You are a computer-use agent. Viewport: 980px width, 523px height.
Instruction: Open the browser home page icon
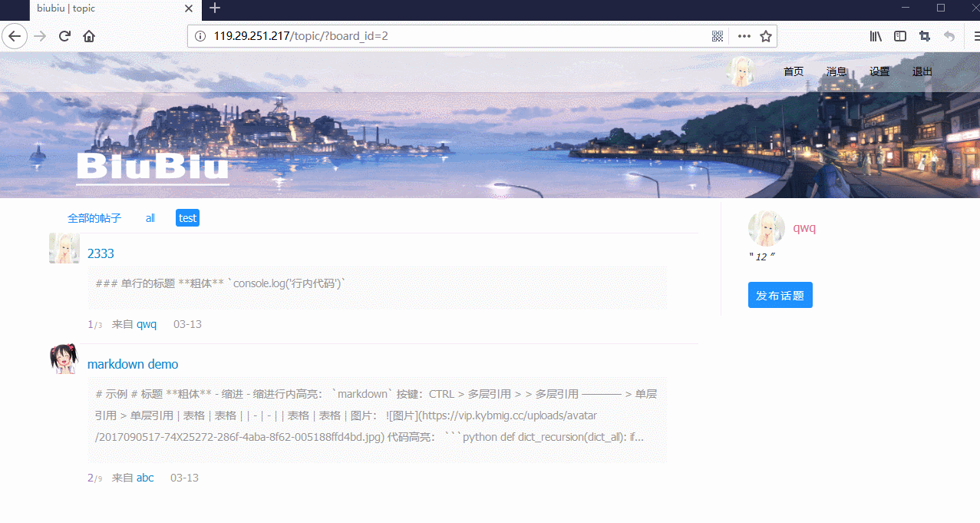89,36
